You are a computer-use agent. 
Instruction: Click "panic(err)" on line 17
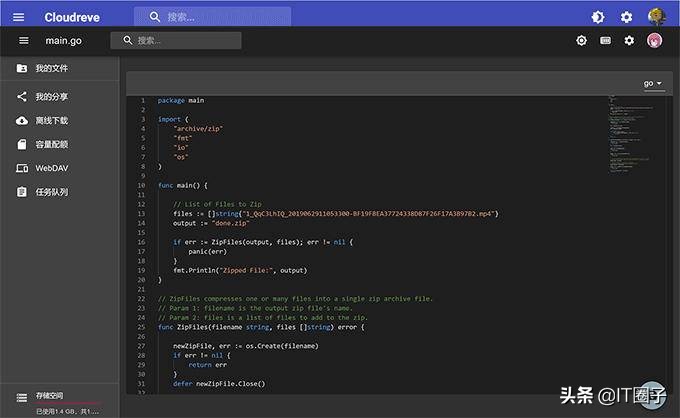click(x=207, y=251)
